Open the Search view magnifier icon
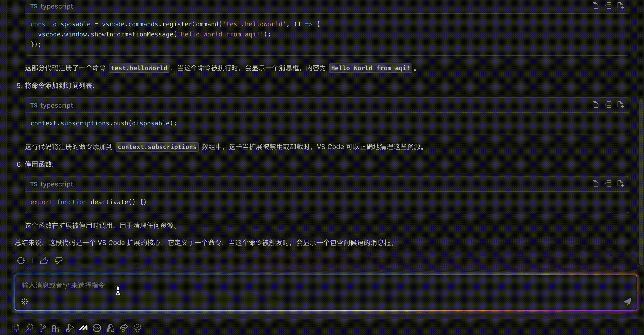The width and height of the screenshot is (644, 335). 29,328
